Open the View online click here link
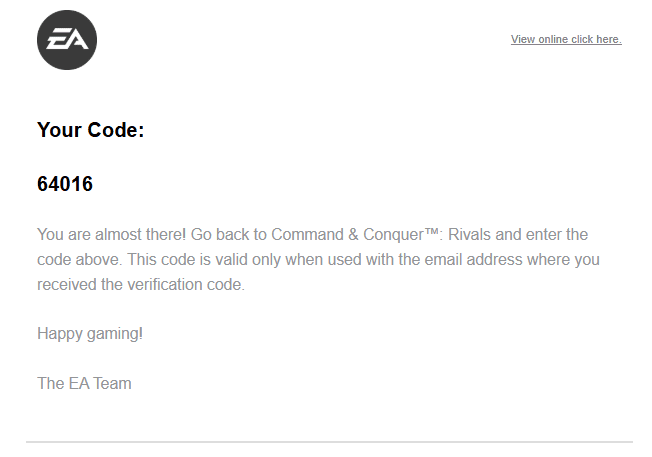 (x=566, y=39)
